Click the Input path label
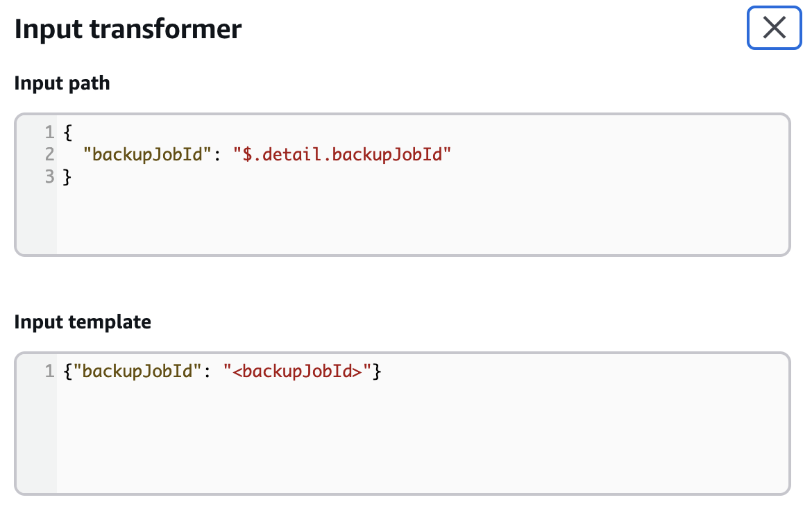Screen dimensions: 812x518 (x=62, y=83)
